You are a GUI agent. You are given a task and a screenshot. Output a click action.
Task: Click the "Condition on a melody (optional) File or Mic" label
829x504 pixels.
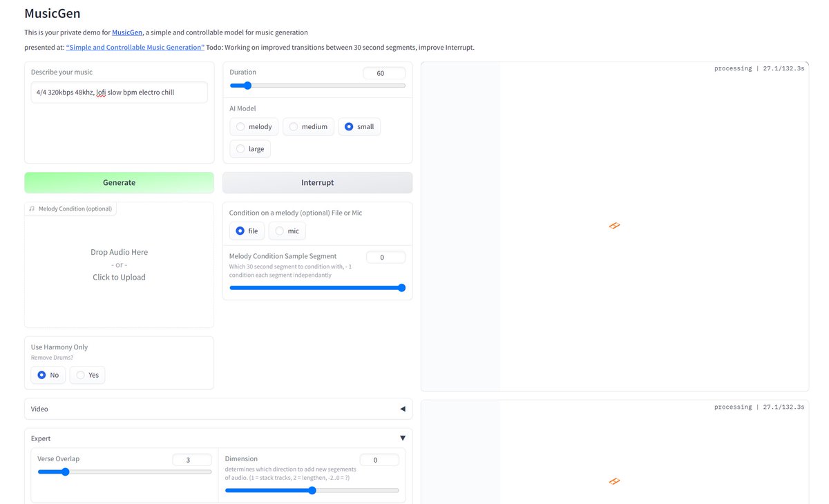[296, 213]
